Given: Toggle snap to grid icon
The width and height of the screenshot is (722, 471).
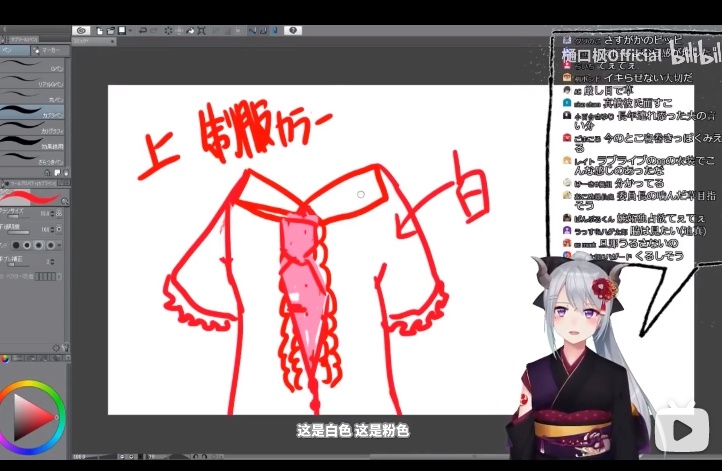Looking at the screenshot, I should (x=275, y=31).
